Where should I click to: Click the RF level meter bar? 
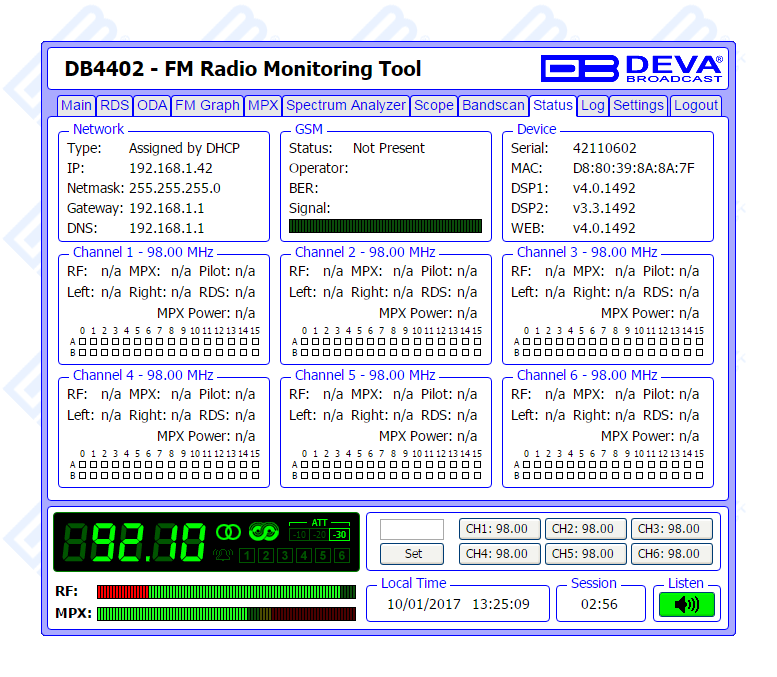226,591
